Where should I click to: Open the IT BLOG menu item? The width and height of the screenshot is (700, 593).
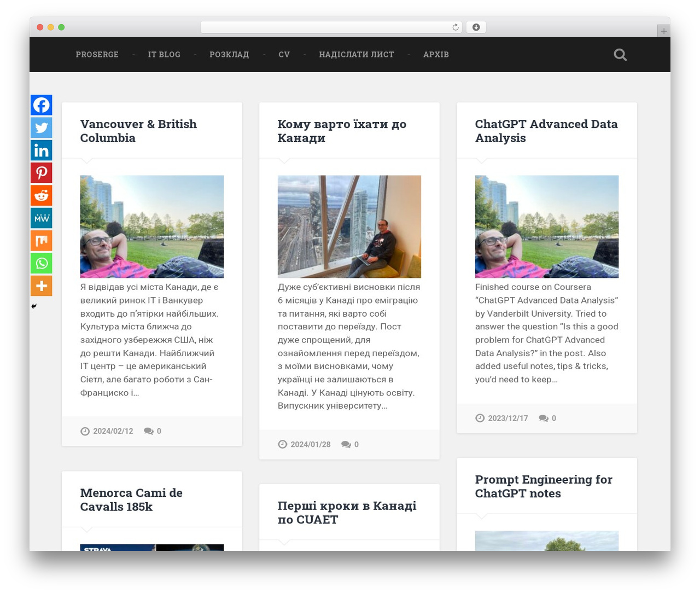pos(164,55)
